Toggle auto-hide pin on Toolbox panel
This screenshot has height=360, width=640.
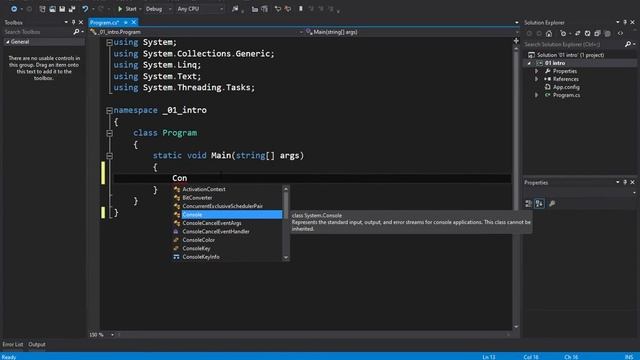pyautogui.click(x=73, y=22)
